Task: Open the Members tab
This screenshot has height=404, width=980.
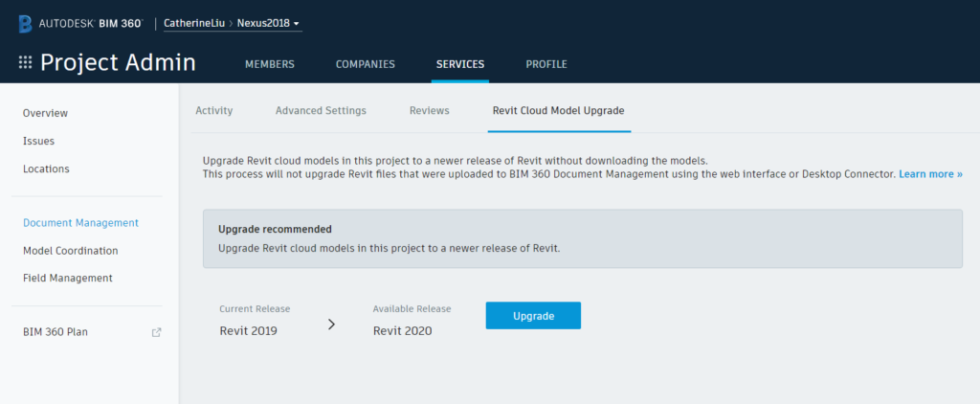Action: point(270,64)
